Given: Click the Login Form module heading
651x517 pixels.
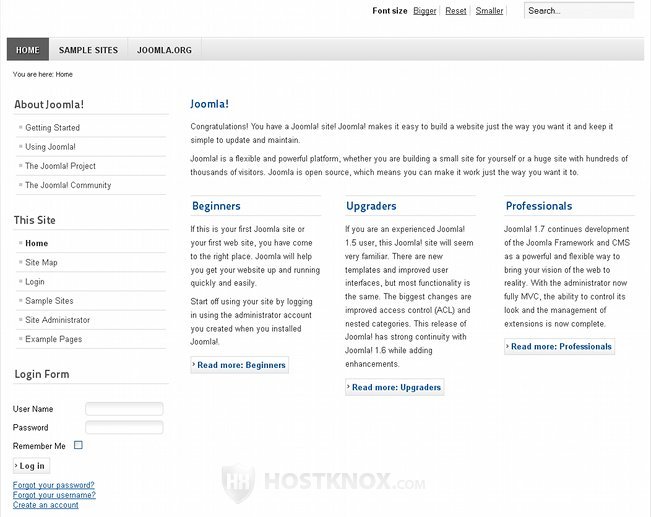Looking at the screenshot, I should [42, 374].
